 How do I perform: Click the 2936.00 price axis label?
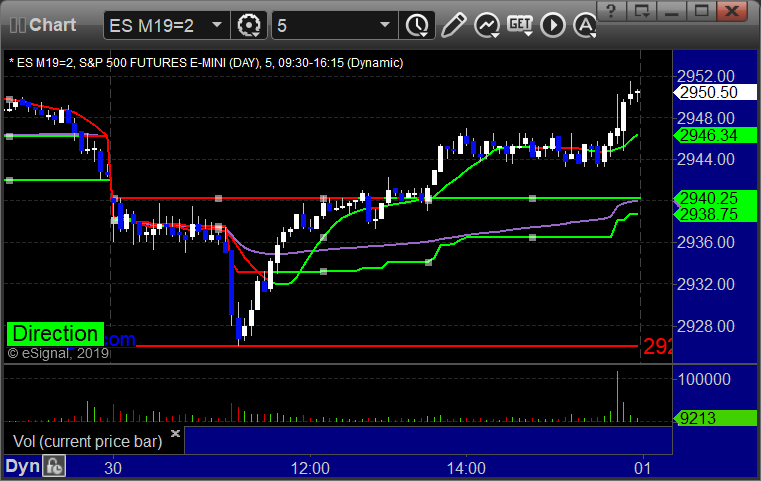pos(706,242)
